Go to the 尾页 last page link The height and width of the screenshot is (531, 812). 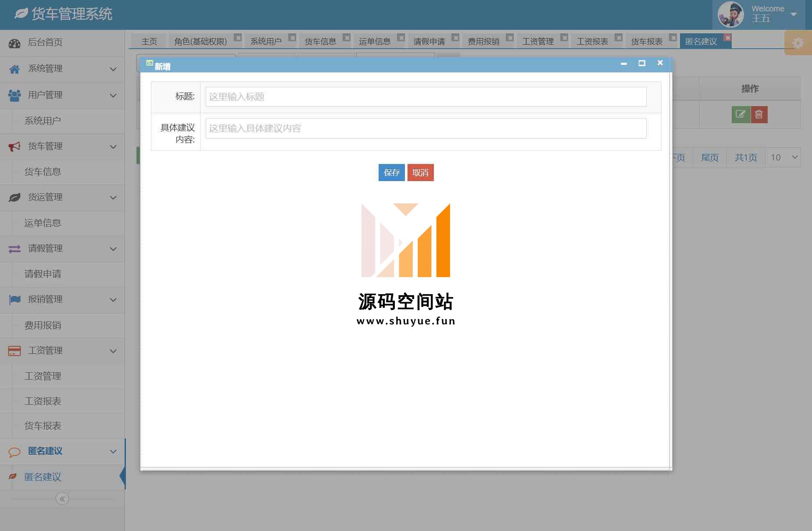(x=710, y=157)
